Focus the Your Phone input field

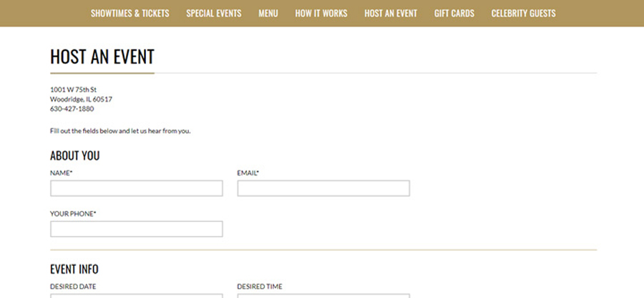click(137, 229)
